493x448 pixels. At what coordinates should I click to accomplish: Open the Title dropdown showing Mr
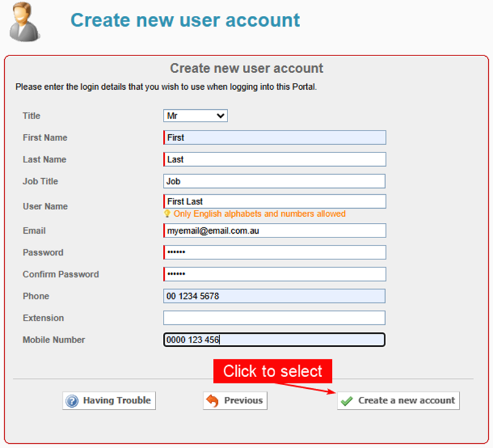(195, 115)
